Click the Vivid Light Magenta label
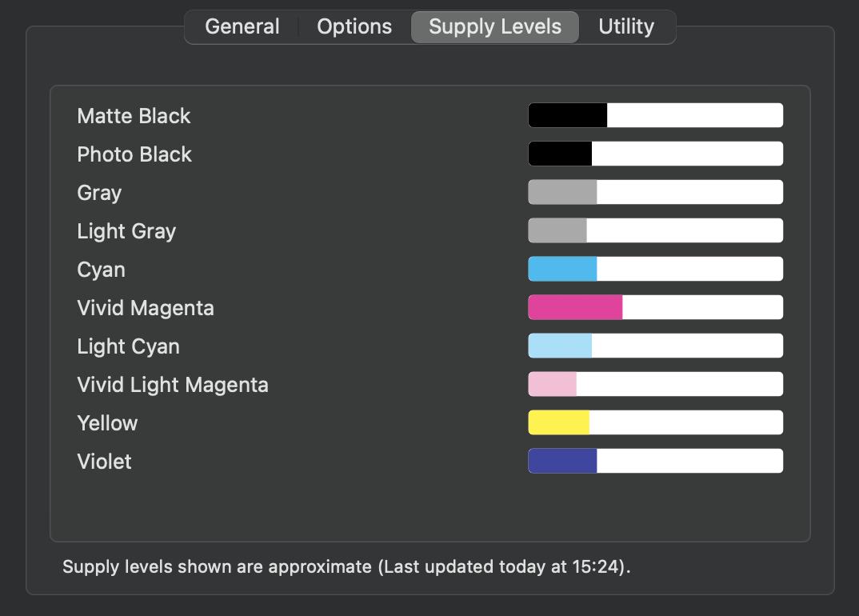Image resolution: width=859 pixels, height=616 pixels. coord(173,385)
